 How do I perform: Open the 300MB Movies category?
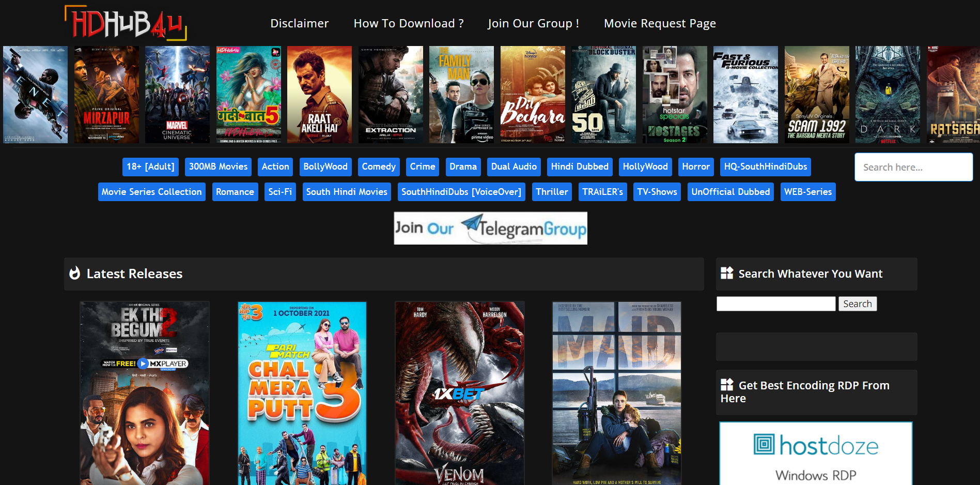[218, 166]
